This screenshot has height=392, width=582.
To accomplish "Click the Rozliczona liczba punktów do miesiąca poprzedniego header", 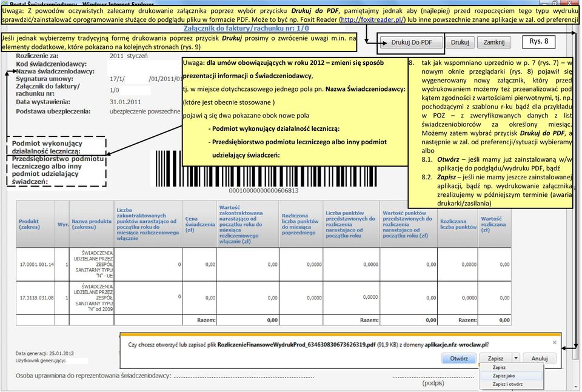I will click(300, 224).
